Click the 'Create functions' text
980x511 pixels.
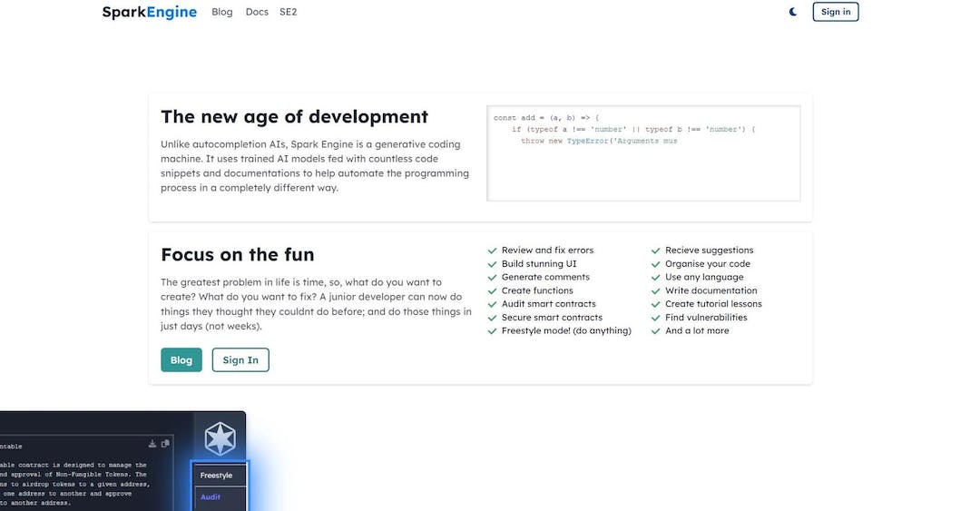pos(537,290)
